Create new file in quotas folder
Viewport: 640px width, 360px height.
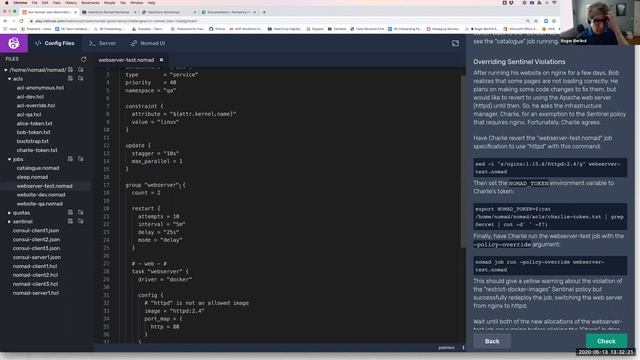tap(71, 212)
